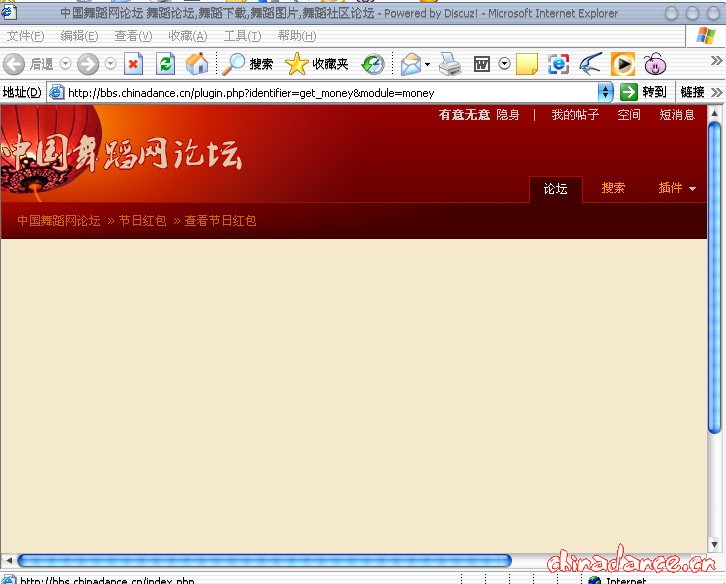The width and height of the screenshot is (726, 584).
Task: Click the scroll up arrow
Action: click(714, 113)
